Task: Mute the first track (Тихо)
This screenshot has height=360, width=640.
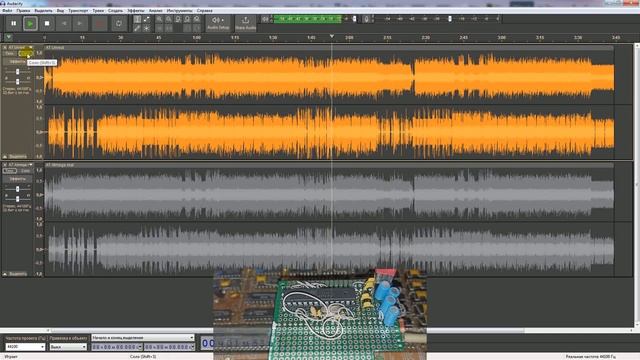Action: (9, 53)
